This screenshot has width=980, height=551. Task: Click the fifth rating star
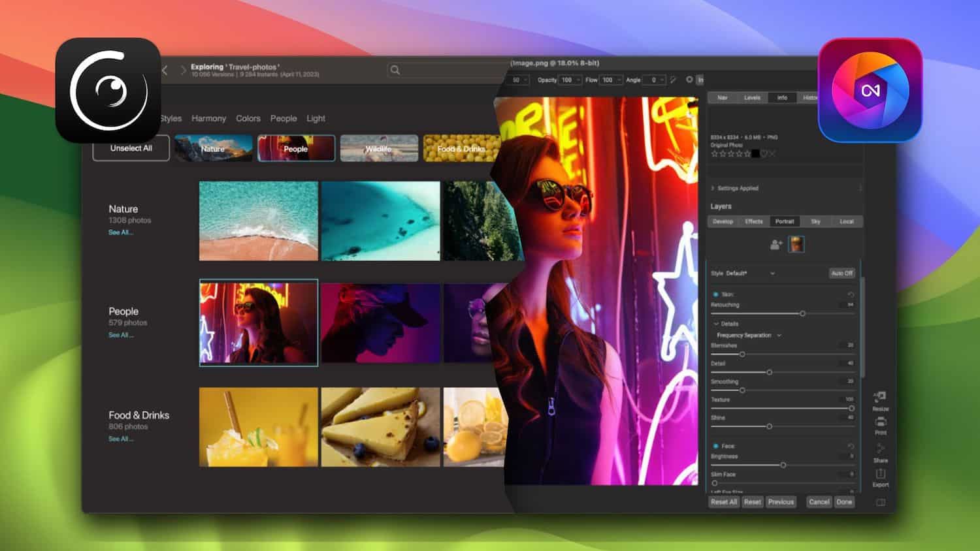tap(747, 154)
